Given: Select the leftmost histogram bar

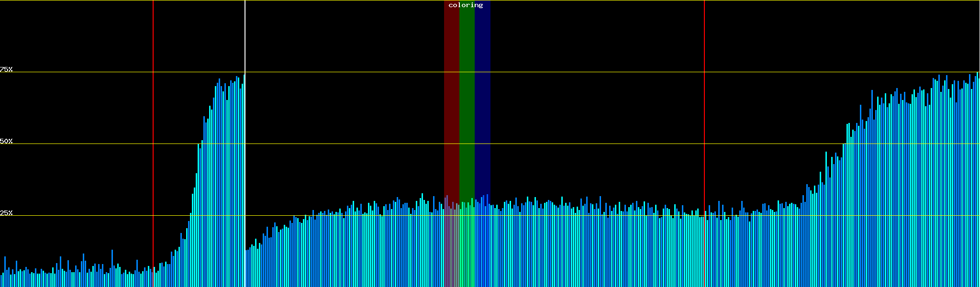Looking at the screenshot, I should (x=1, y=281).
